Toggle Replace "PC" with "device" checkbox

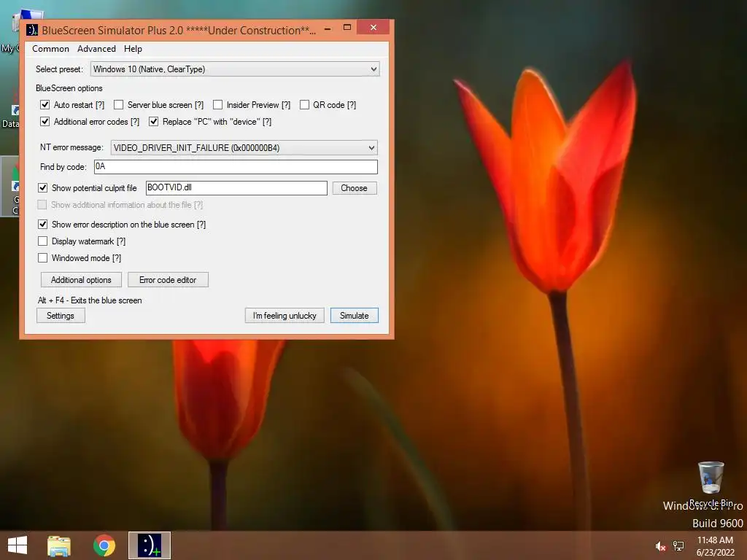coord(153,122)
